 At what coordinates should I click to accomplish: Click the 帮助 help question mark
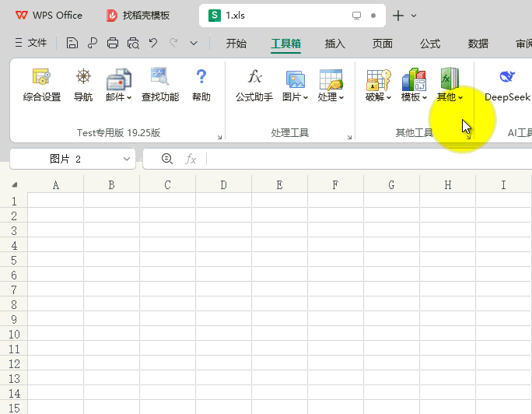tap(201, 85)
